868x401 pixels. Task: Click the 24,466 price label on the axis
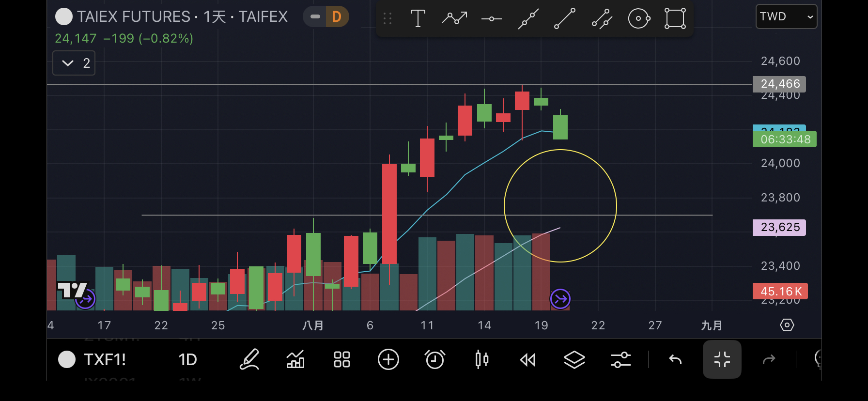(x=779, y=84)
